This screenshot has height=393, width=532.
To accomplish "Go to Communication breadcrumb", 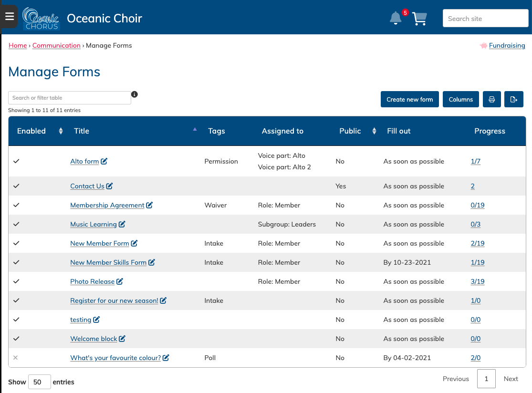I will point(56,45).
